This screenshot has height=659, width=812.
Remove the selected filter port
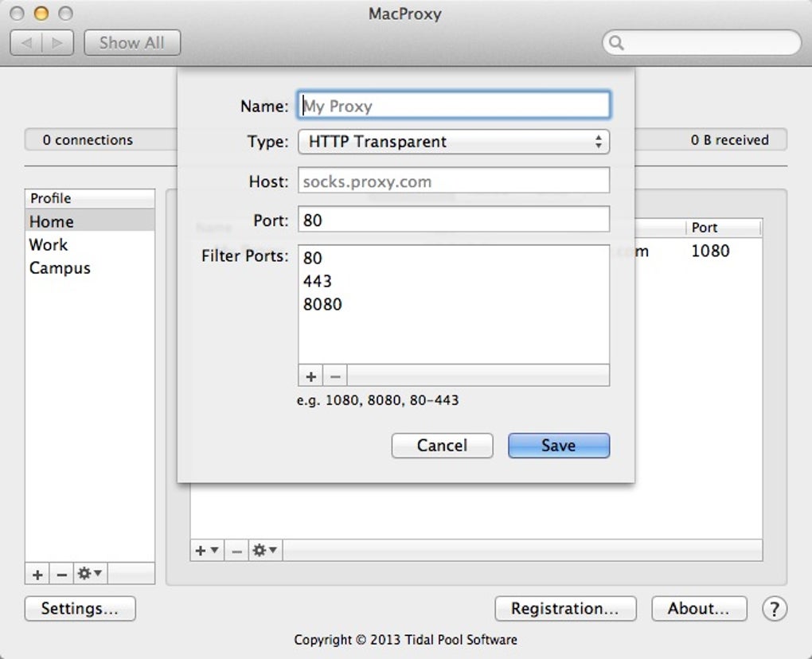pyautogui.click(x=336, y=376)
